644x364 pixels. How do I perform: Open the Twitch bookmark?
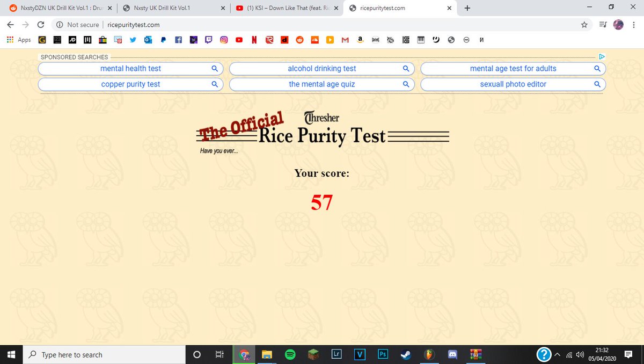209,40
